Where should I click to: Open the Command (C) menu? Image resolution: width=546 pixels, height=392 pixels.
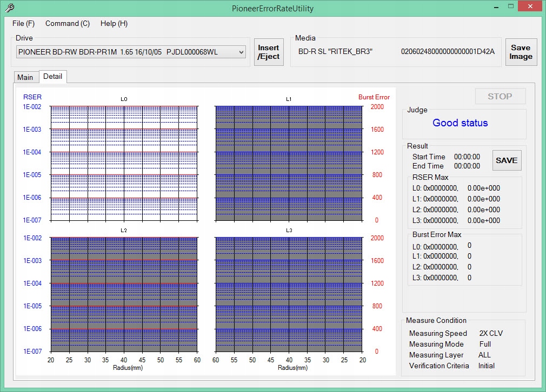click(x=68, y=23)
